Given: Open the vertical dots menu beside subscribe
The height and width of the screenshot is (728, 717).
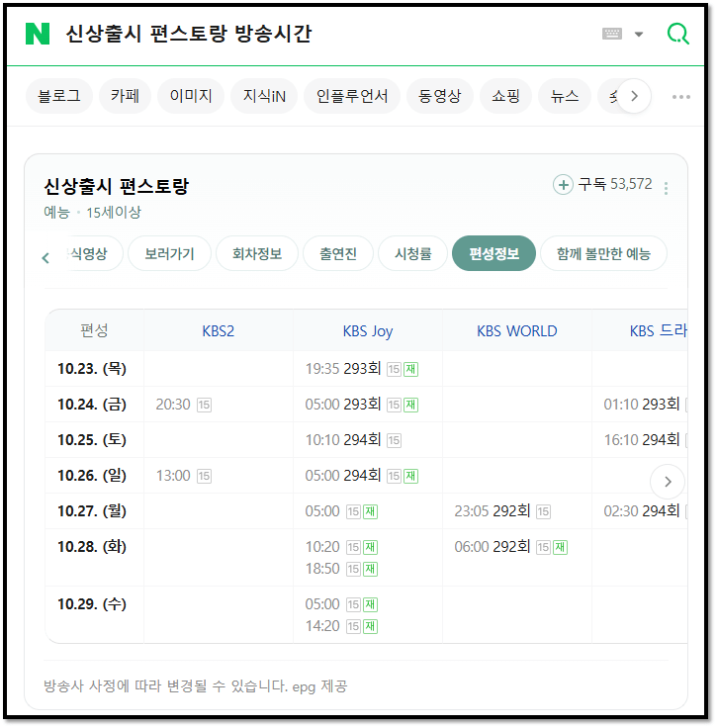Looking at the screenshot, I should pyautogui.click(x=666, y=188).
